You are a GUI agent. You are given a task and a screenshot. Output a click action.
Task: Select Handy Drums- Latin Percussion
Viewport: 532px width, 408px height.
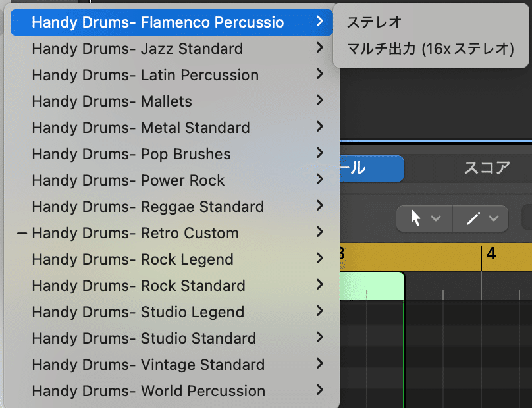click(145, 75)
